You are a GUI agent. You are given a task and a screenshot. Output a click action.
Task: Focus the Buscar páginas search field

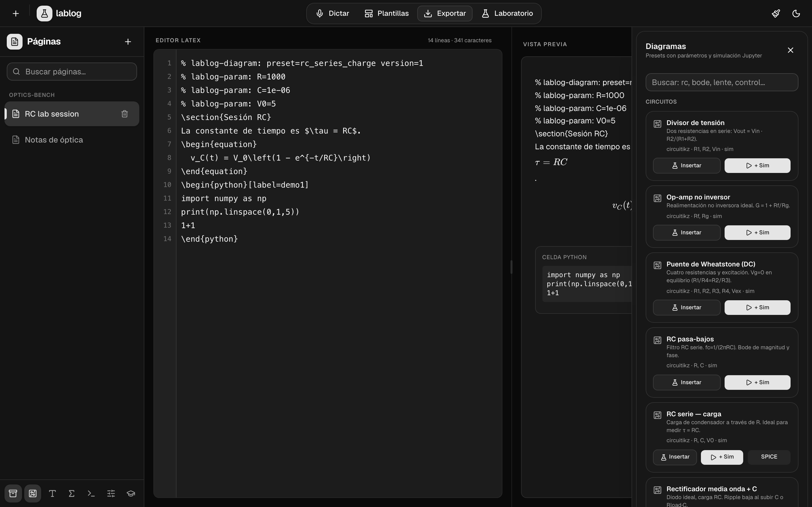coord(72,72)
